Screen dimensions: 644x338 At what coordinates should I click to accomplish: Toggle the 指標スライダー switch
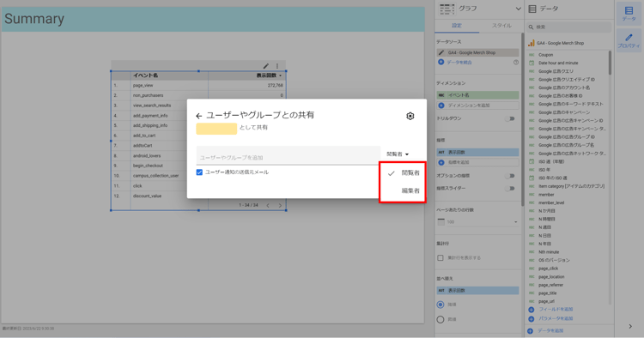click(x=510, y=189)
